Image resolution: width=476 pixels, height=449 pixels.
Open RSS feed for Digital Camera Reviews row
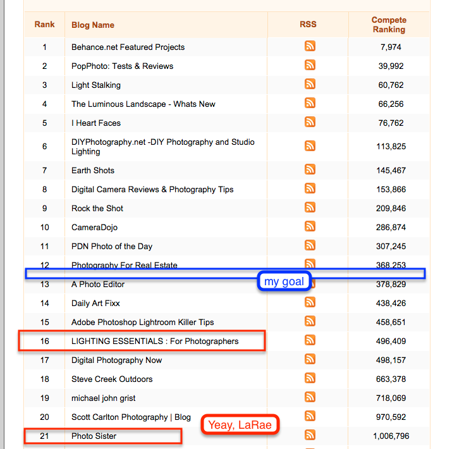coord(310,188)
